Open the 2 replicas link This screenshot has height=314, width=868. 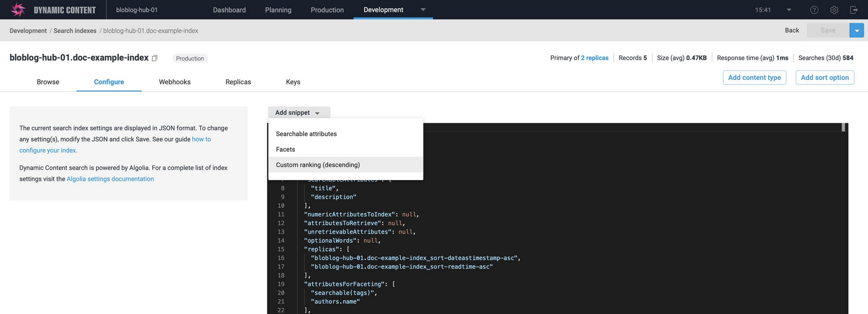click(x=595, y=58)
